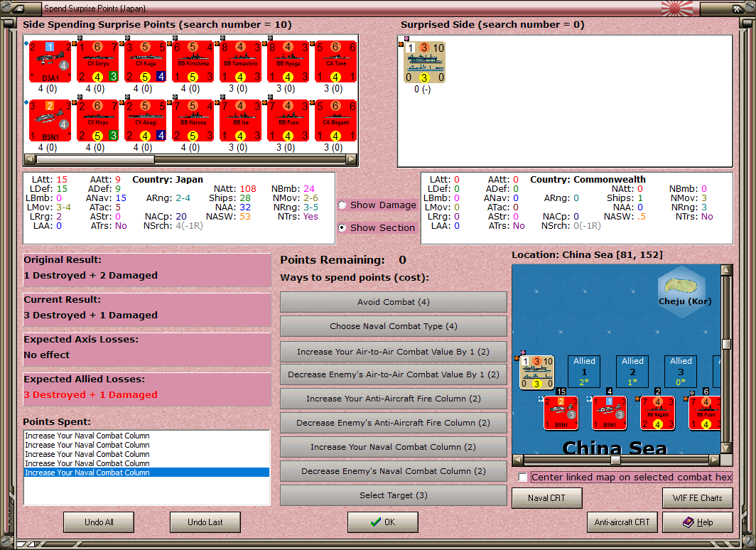The width and height of the screenshot is (756, 550).
Task: Click the Japanese rising sun flag icon
Action: tap(677, 9)
